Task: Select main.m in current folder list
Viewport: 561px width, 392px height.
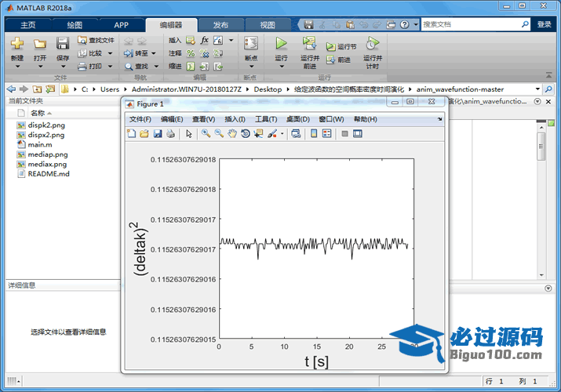Action: 40,144
